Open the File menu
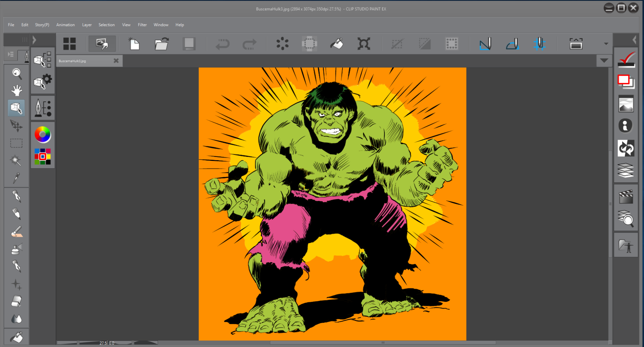The width and height of the screenshot is (644, 347). click(x=11, y=25)
